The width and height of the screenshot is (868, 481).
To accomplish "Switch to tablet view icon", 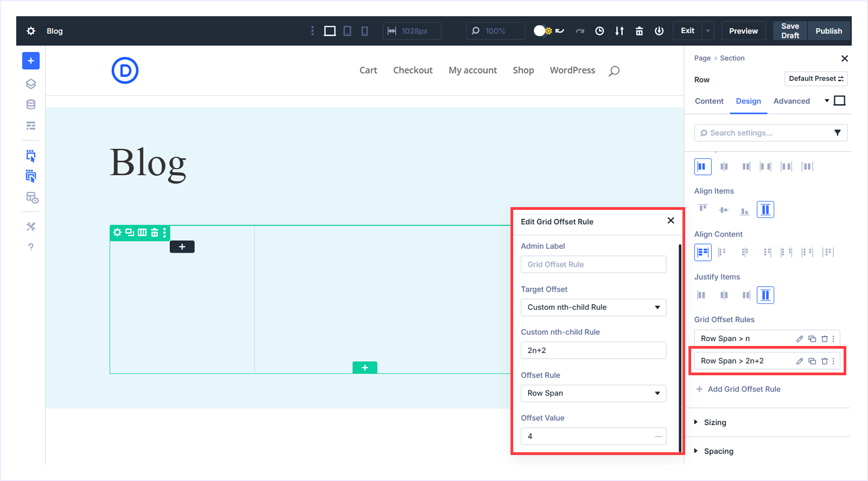I will [347, 31].
